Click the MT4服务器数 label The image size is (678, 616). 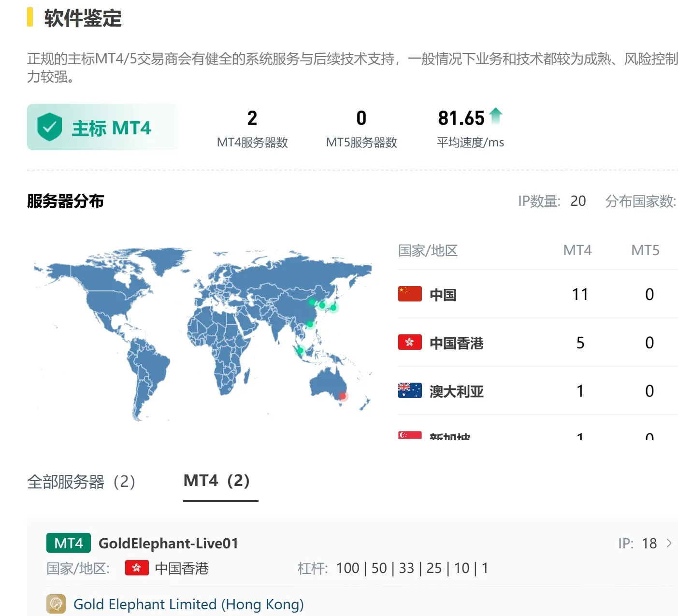click(252, 142)
